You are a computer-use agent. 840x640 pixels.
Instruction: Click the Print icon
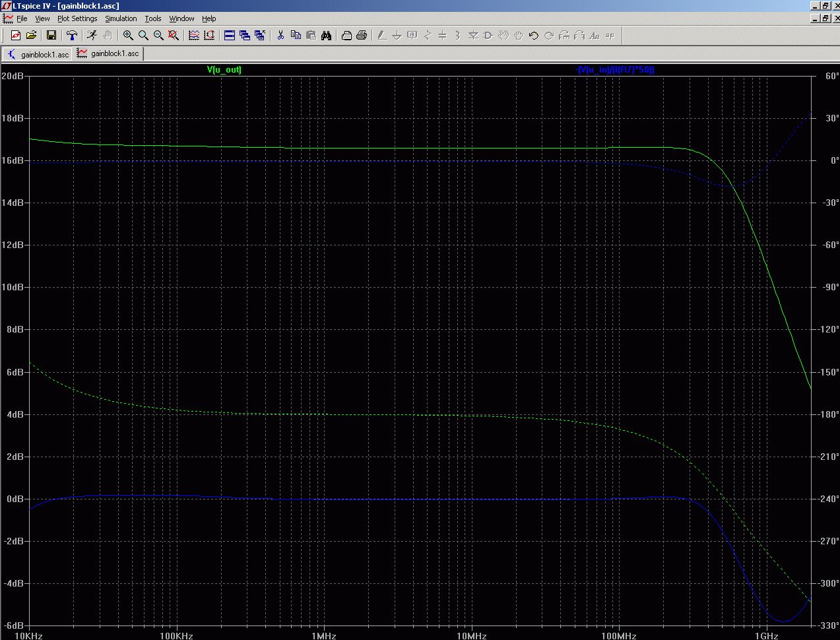[x=362, y=35]
